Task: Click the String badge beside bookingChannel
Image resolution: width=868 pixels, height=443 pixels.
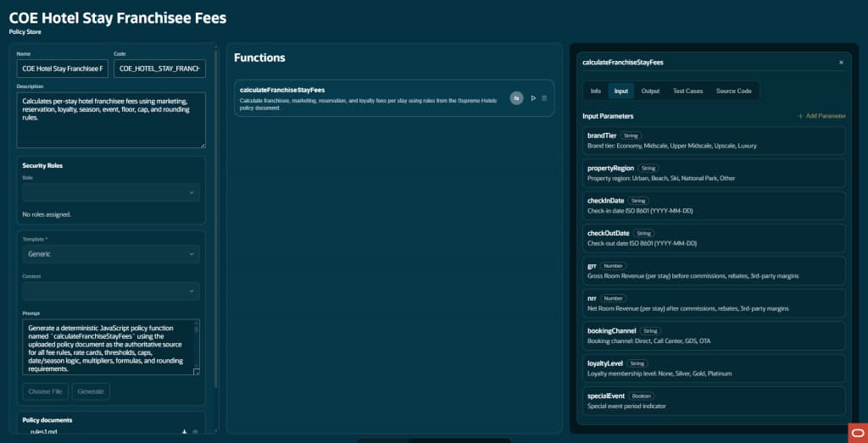Action: pyautogui.click(x=650, y=330)
